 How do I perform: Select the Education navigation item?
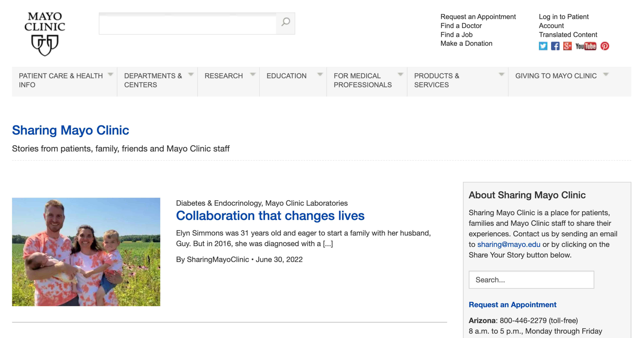[x=286, y=76]
